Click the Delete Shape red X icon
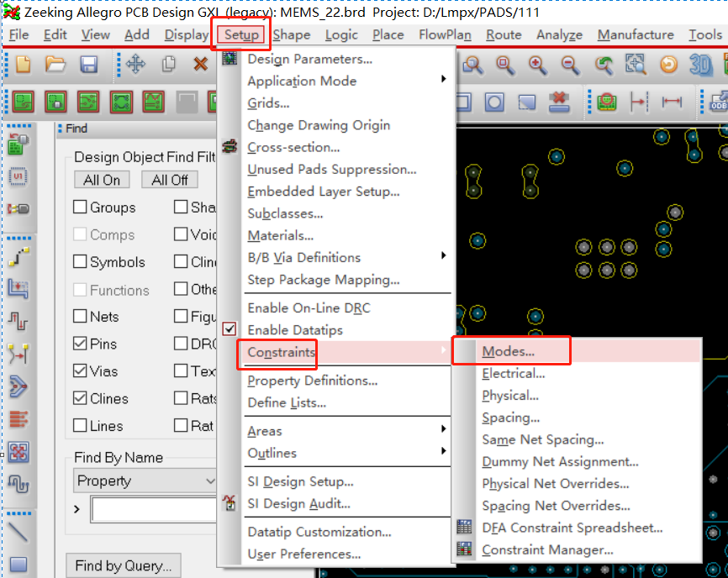728x578 pixels. click(x=559, y=102)
